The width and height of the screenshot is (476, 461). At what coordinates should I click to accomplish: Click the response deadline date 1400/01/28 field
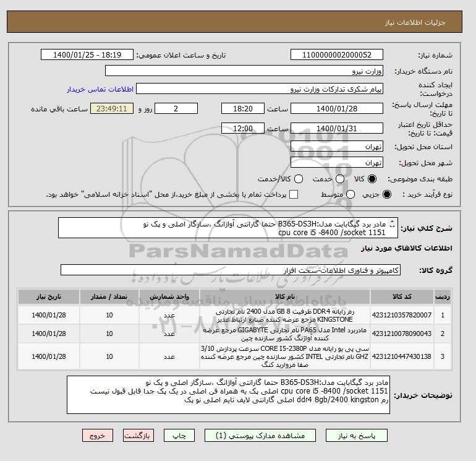[337, 108]
